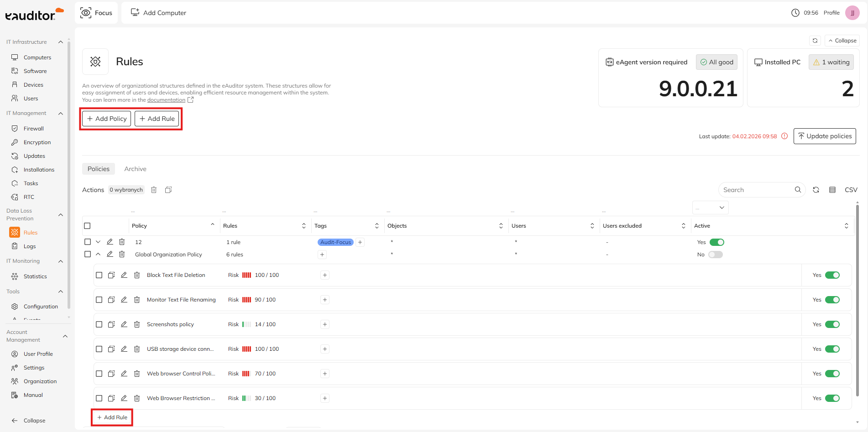The width and height of the screenshot is (868, 432).
Task: Edit the Block Text File Deletion rule
Action: click(124, 275)
